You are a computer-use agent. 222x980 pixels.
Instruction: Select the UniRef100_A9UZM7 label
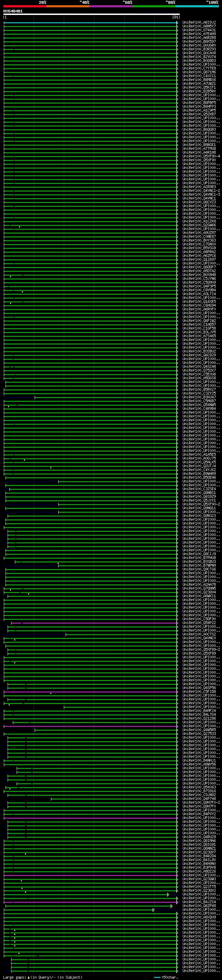pos(199,233)
